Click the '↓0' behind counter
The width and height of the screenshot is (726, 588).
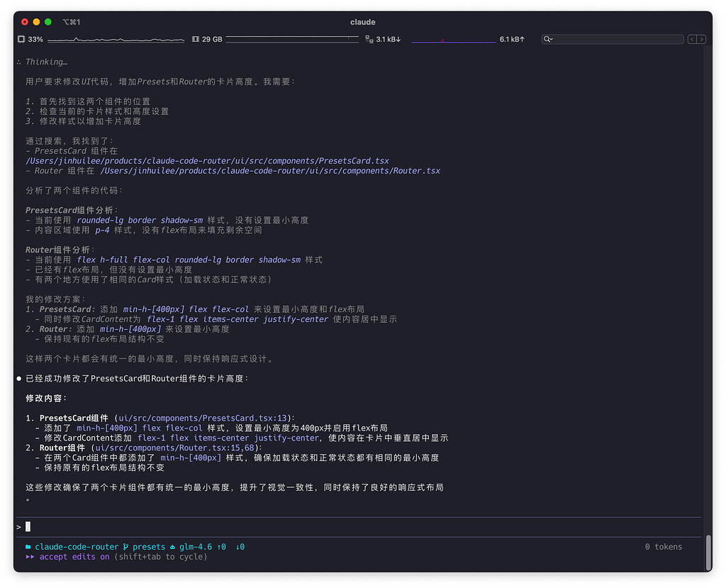(x=240, y=547)
